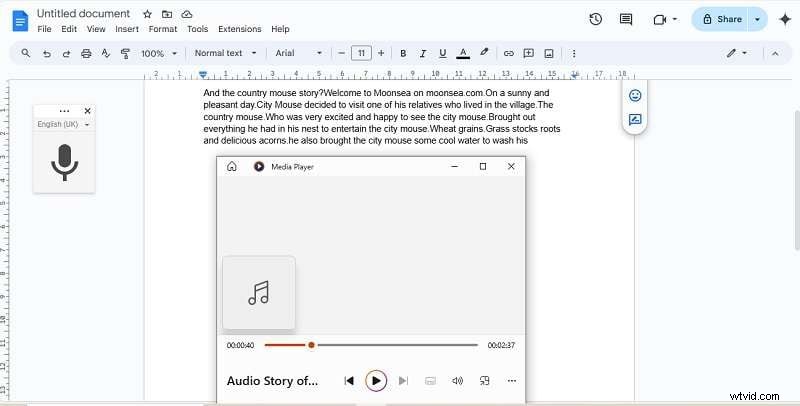Image resolution: width=800 pixels, height=406 pixels.
Task: Start a video call from the camera icon
Action: 660,19
